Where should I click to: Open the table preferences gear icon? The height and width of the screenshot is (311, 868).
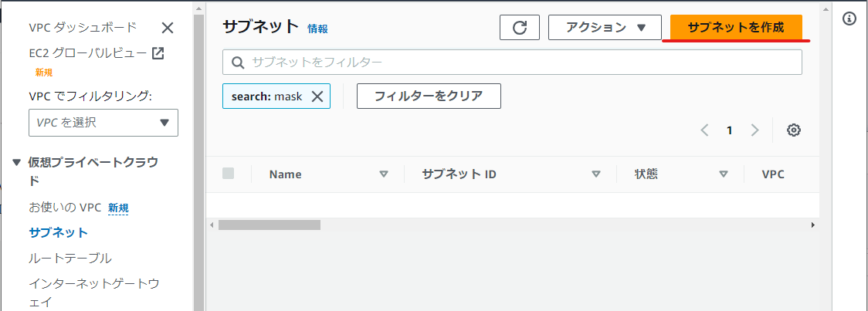(794, 130)
